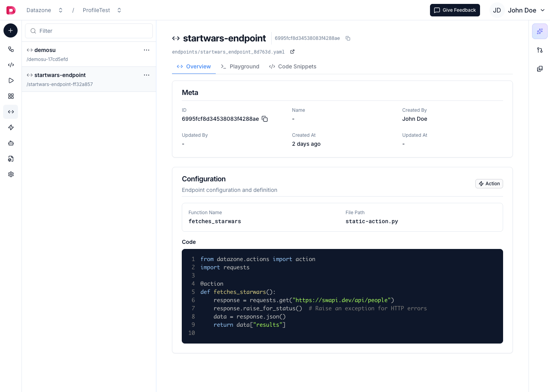
Task: Click the search icon in Filter box
Action: pyautogui.click(x=33, y=31)
